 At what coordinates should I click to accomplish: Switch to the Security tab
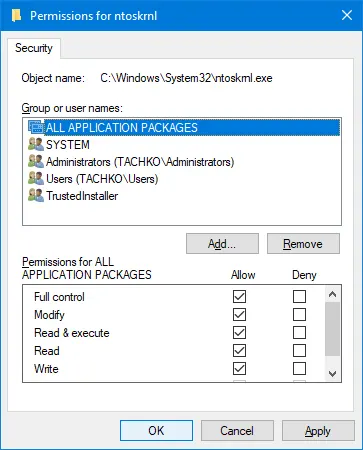click(x=34, y=48)
